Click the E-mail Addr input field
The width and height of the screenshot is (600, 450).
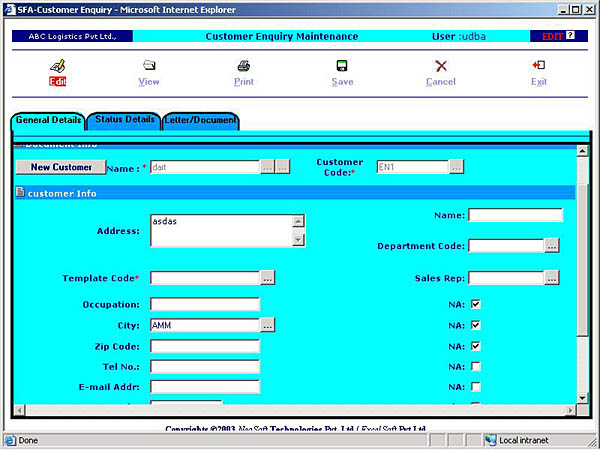(x=205, y=387)
